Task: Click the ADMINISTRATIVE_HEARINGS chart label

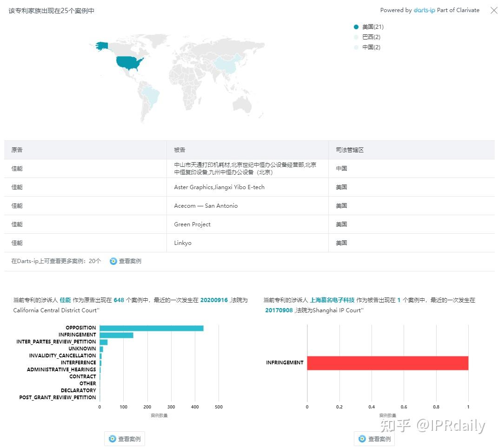Action: (61, 369)
